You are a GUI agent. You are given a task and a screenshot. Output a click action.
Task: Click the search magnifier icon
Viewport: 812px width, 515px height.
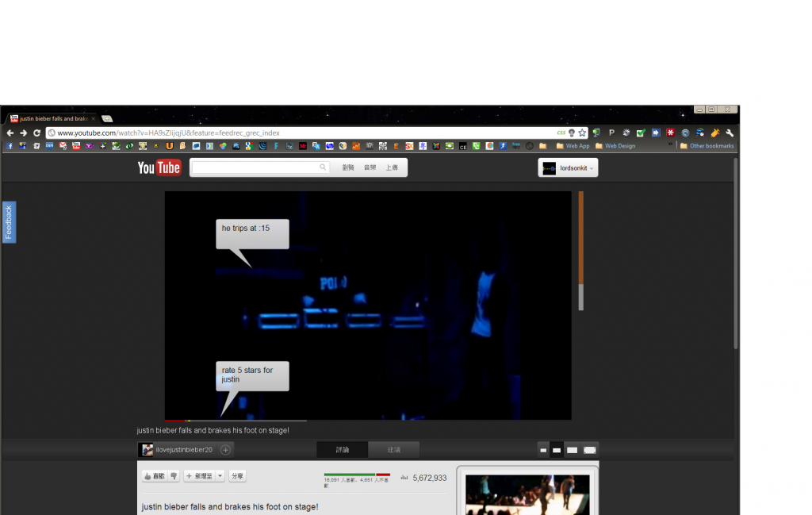323,167
